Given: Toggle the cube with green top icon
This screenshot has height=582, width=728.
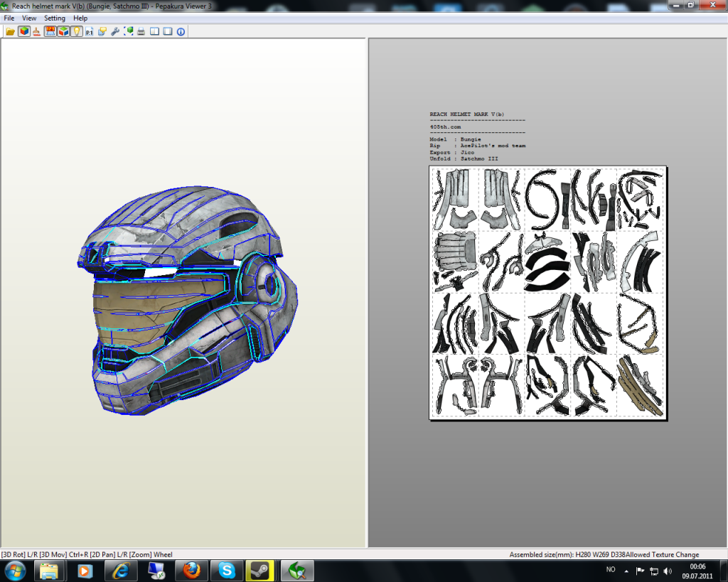Looking at the screenshot, I should click(x=63, y=31).
